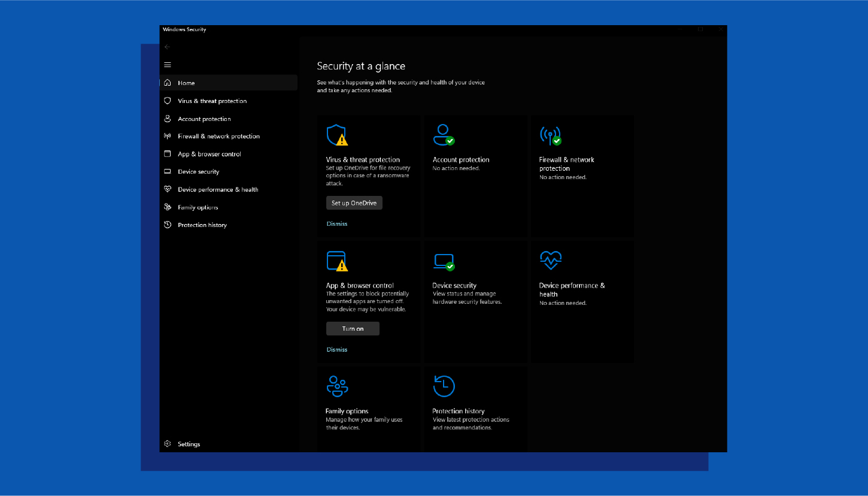Dismiss the Virus & threat protection recommendation
The image size is (868, 496).
337,223
